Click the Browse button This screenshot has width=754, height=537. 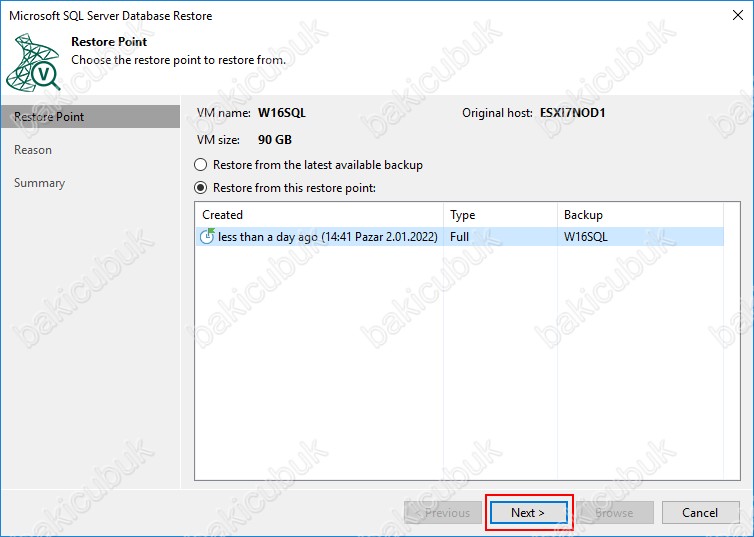[x=614, y=513]
